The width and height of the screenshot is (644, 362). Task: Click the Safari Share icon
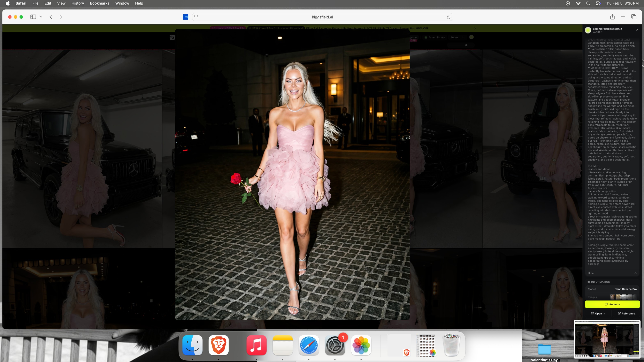[x=612, y=17]
